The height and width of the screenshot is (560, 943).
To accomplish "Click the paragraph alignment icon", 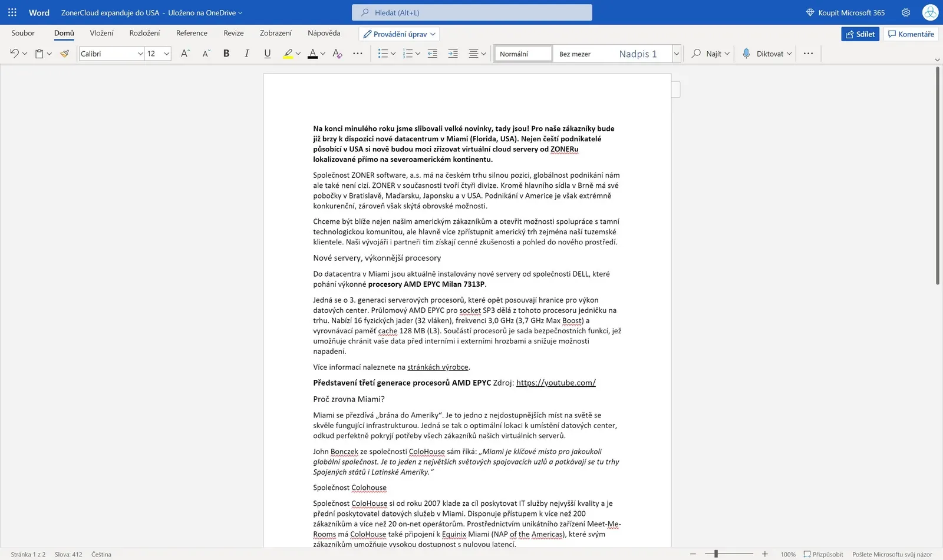I will [x=473, y=54].
